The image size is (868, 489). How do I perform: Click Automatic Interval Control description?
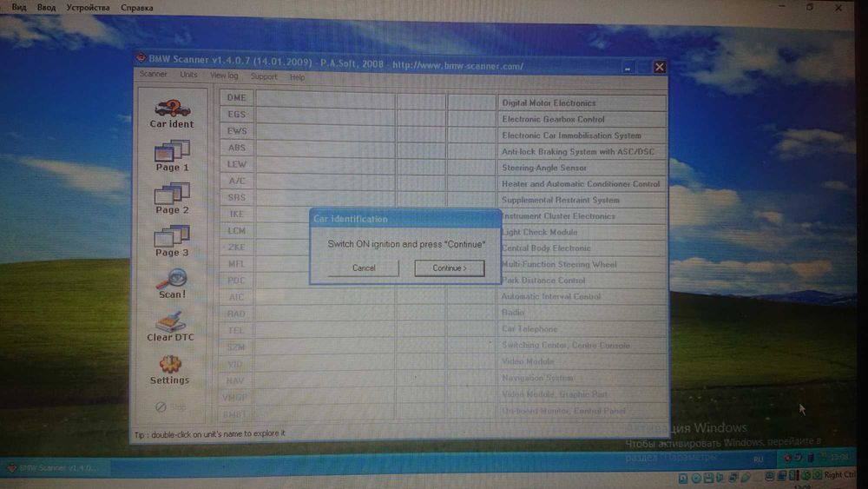551,296
